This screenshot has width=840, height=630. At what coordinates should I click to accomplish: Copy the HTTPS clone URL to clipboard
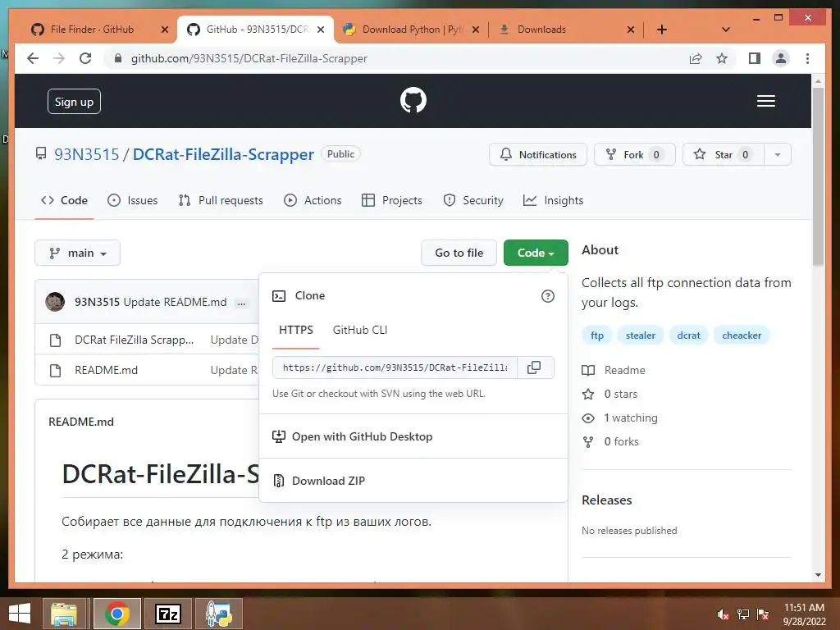[534, 367]
